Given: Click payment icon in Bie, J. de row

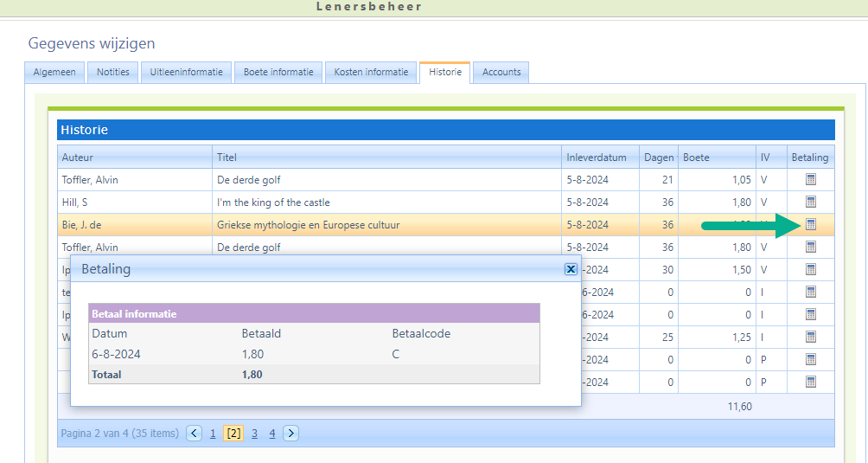Looking at the screenshot, I should [810, 225].
